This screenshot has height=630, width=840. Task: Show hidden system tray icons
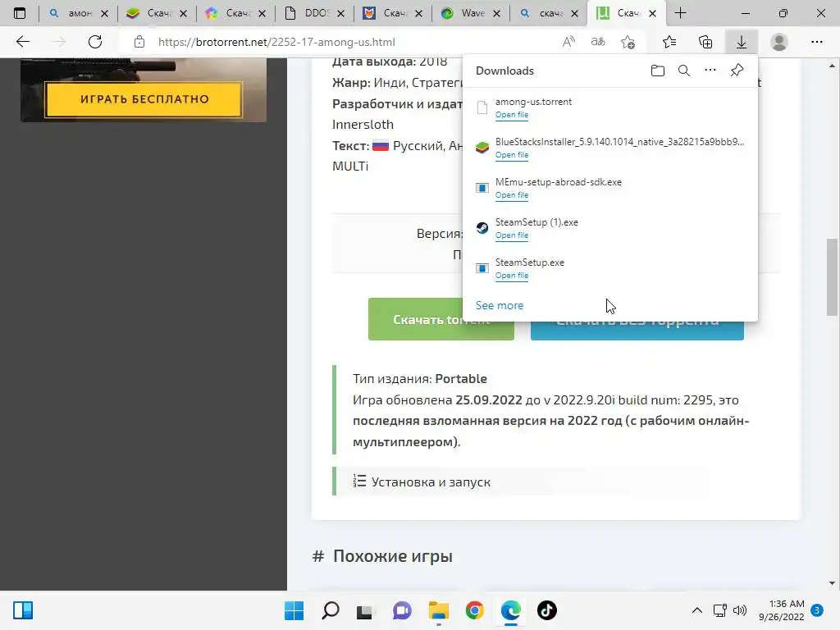(x=696, y=610)
